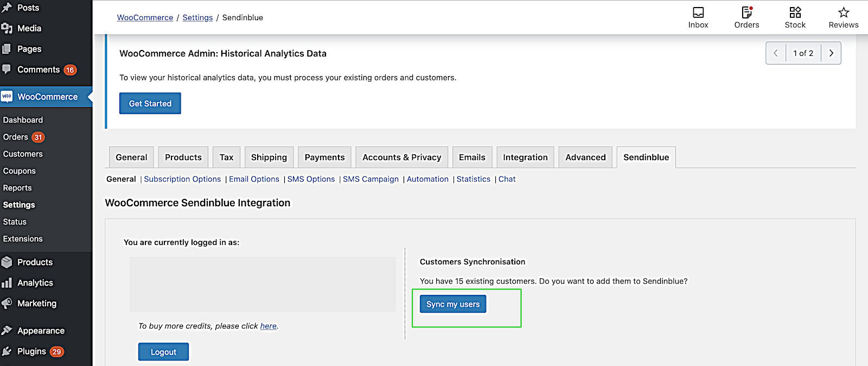This screenshot has width=868, height=366.
Task: Open the Advanced settings tab
Action: click(585, 157)
